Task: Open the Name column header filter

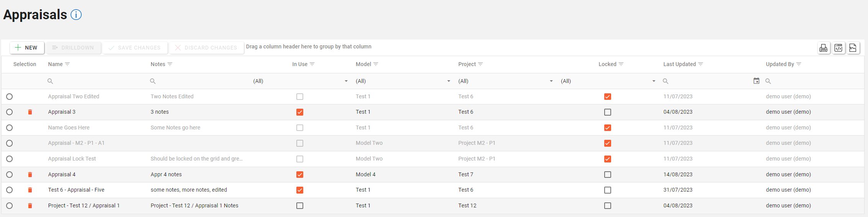Action: 67,64
